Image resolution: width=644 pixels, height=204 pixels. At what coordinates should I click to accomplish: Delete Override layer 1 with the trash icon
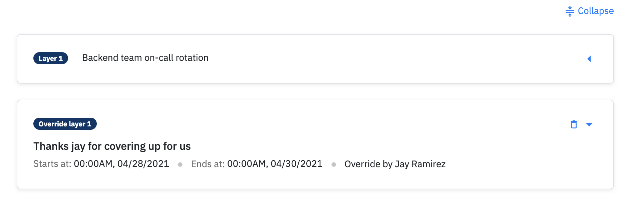574,124
